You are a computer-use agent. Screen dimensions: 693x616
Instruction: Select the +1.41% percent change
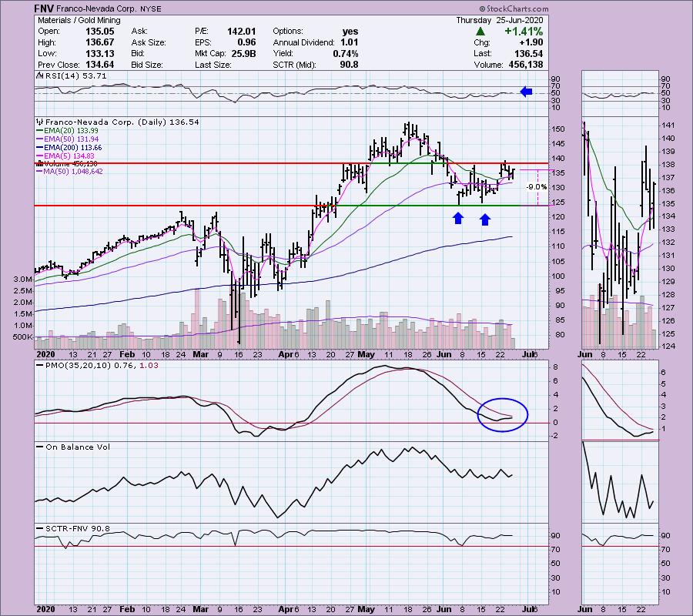coord(524,32)
